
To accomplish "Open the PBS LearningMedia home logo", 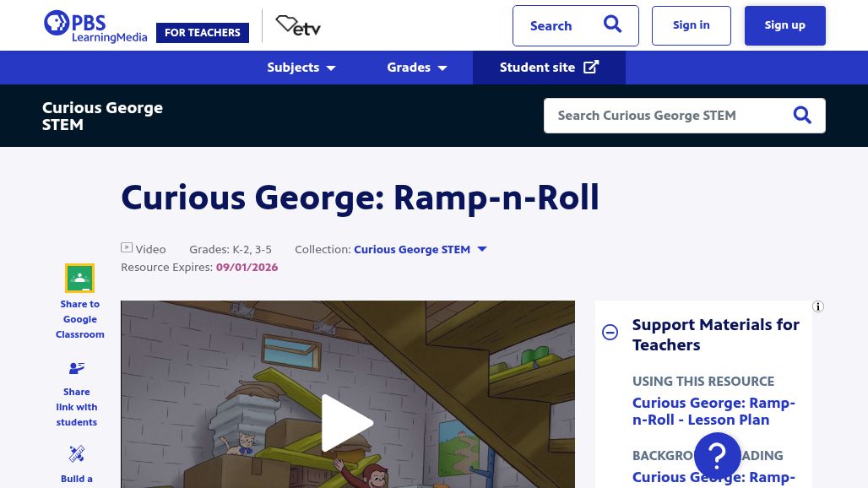I will 95,26.
